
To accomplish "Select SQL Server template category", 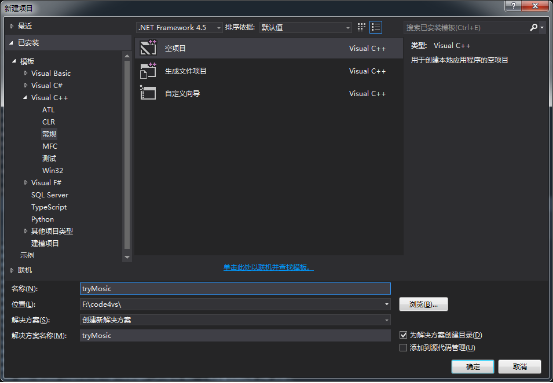I will 49,195.
